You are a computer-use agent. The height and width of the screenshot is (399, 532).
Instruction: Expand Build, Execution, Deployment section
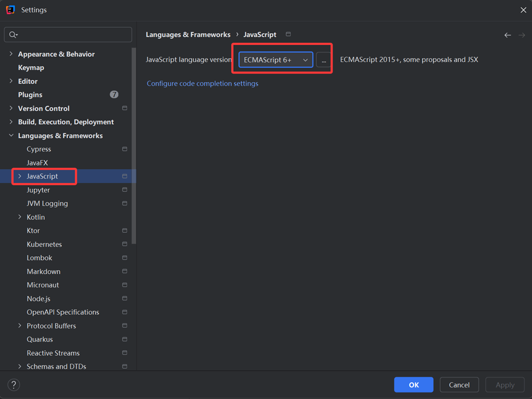point(11,121)
